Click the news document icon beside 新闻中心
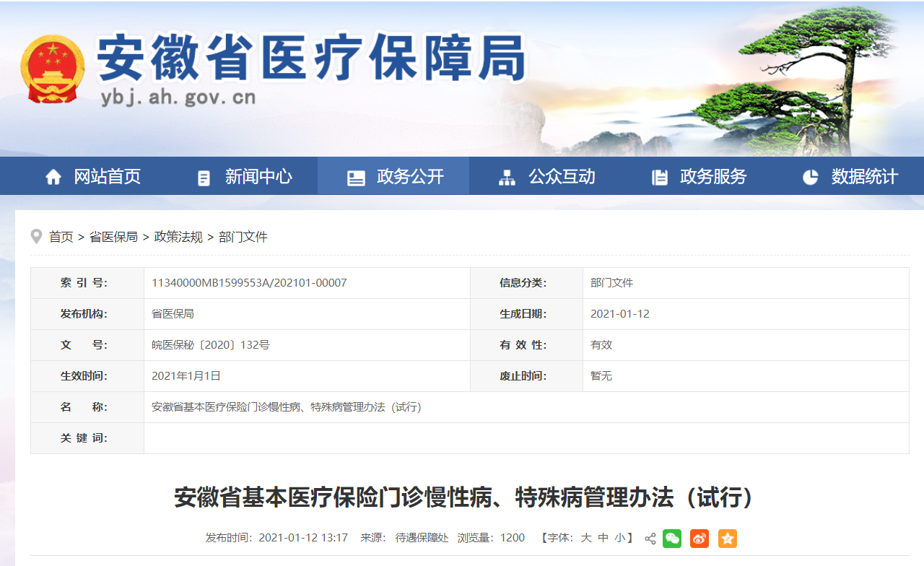 [x=204, y=178]
